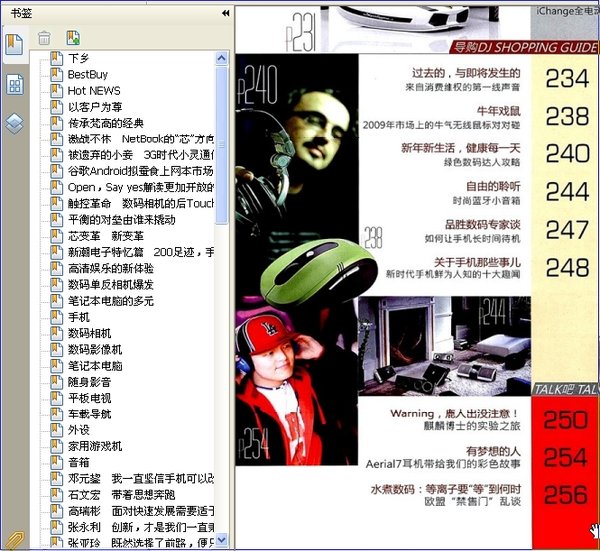
Task: Click heading 新年新生活，健康每一天
Action: (460, 148)
